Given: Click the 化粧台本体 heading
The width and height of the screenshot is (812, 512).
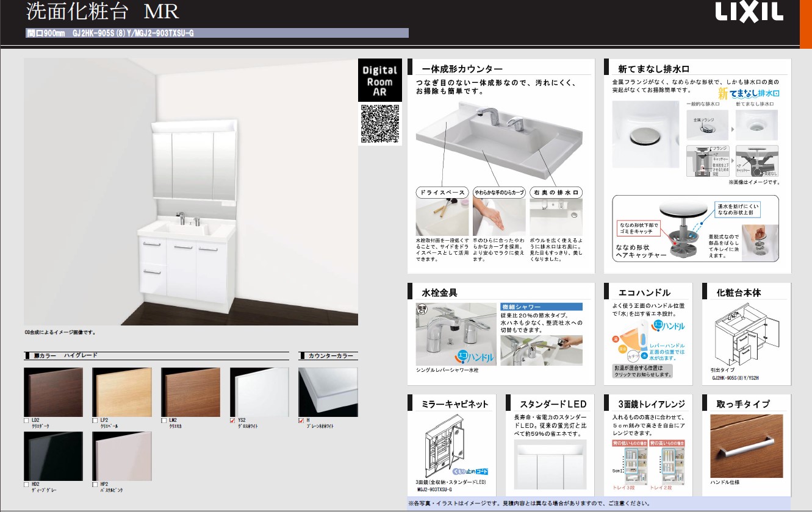Looking at the screenshot, I should [x=739, y=293].
